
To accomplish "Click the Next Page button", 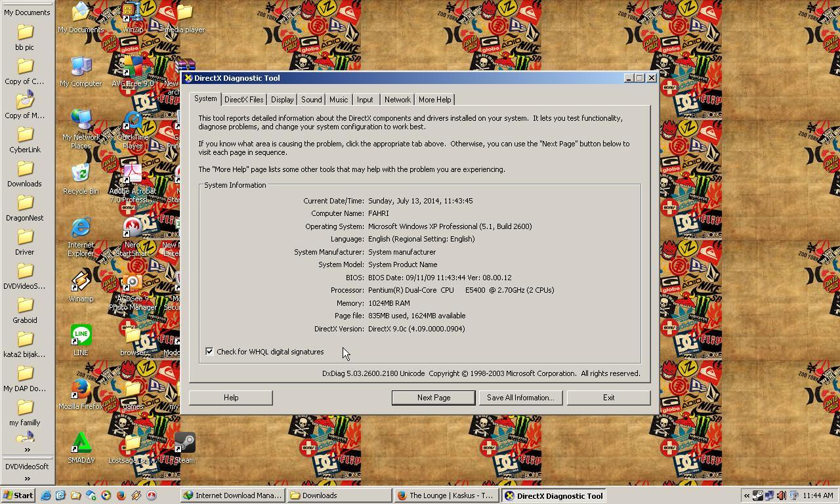I will 434,398.
